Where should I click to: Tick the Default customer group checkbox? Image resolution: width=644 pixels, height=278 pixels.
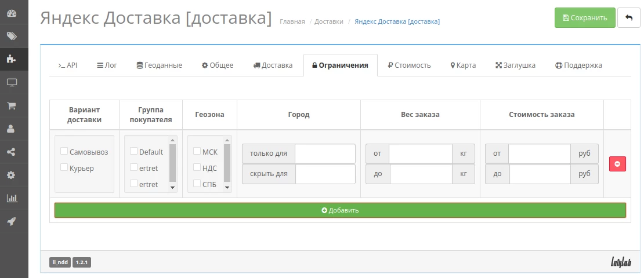(133, 151)
